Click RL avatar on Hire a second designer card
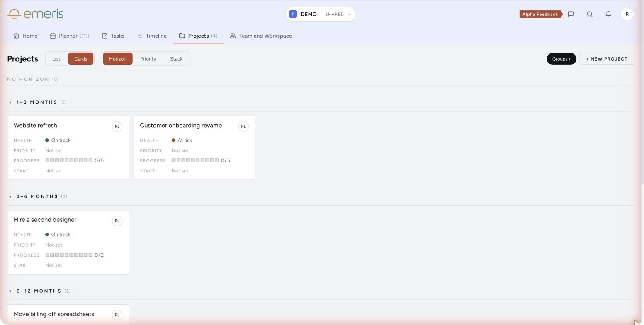 (117, 221)
